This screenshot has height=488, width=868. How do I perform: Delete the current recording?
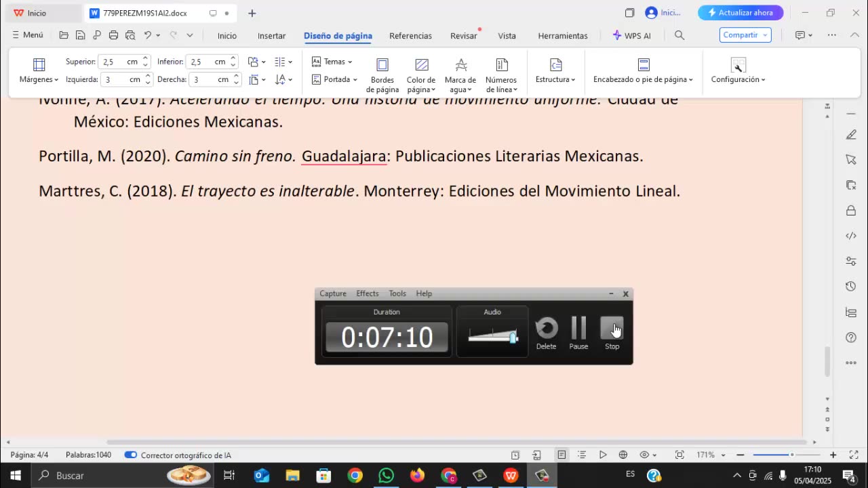tap(546, 329)
